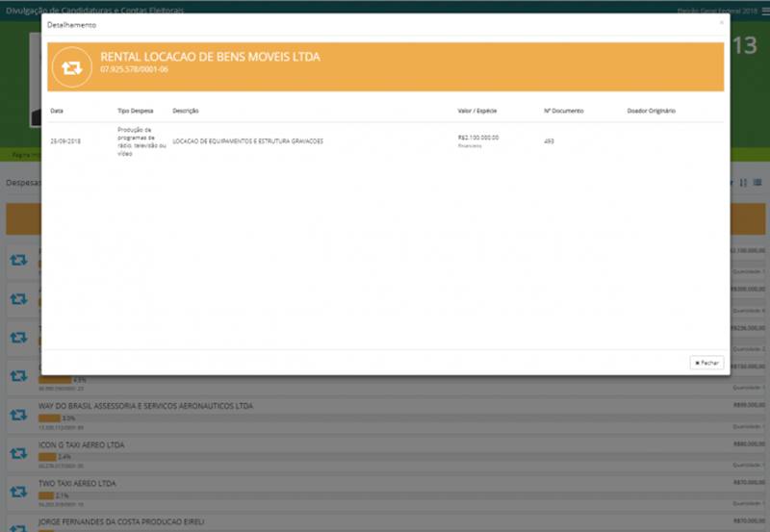770x532 pixels.
Task: Click transfer icon beside WAY DO BRASIL
Action: tap(18, 415)
